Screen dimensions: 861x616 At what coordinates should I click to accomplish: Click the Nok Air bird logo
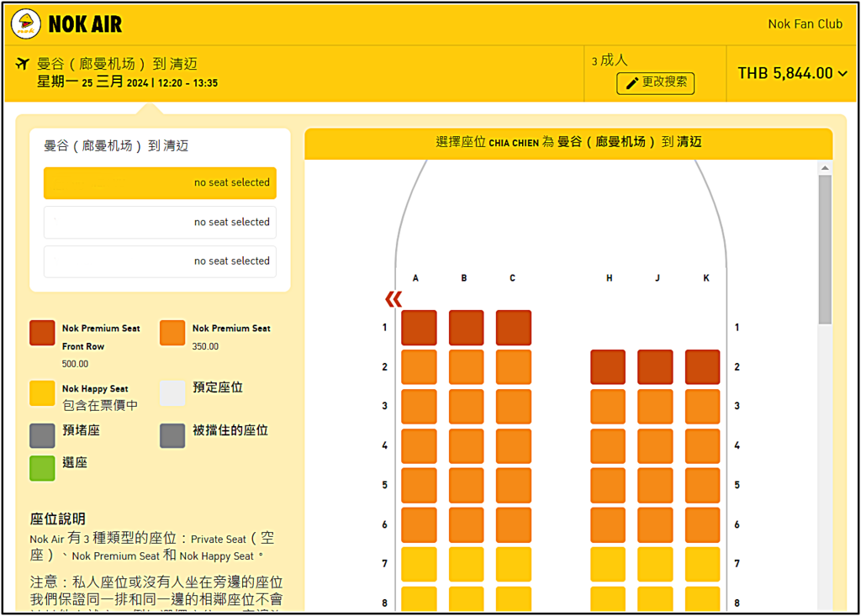click(x=26, y=24)
